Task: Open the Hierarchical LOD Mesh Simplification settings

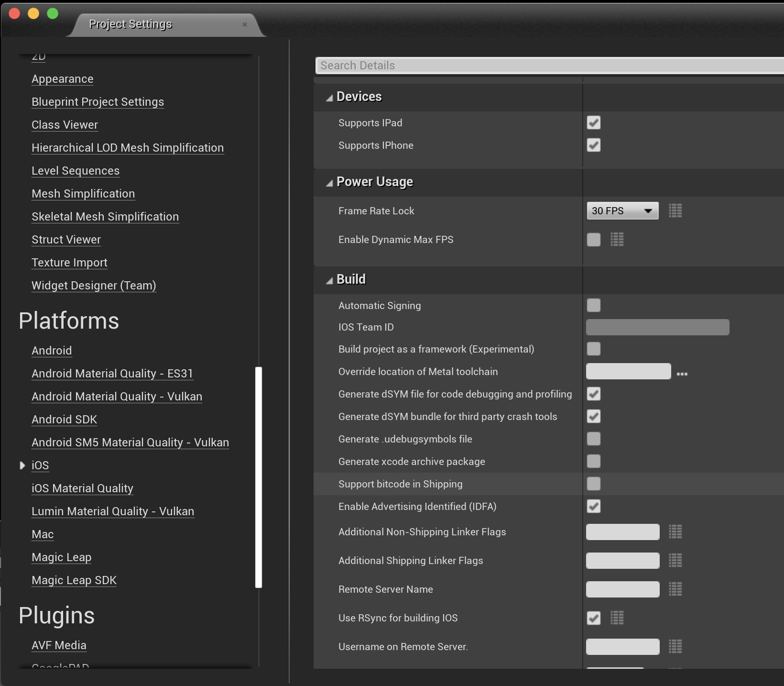Action: pos(127,147)
